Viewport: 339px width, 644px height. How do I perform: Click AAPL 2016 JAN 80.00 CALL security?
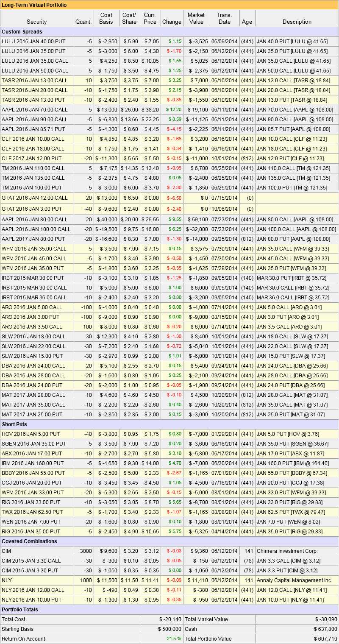pyautogui.click(x=35, y=220)
